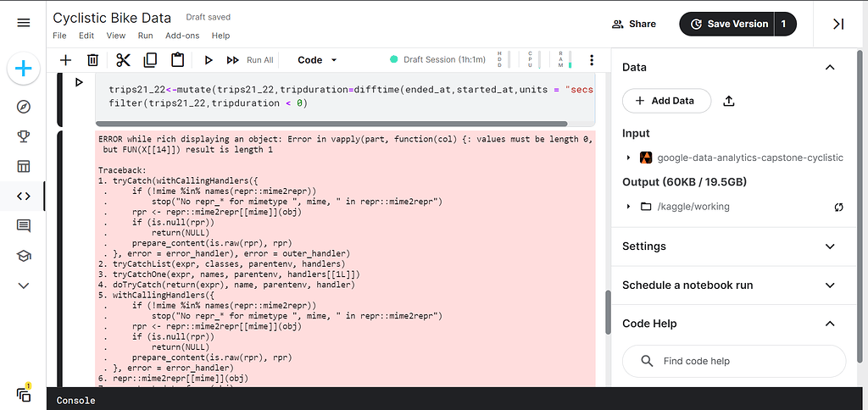Open the Run menu

[146, 36]
